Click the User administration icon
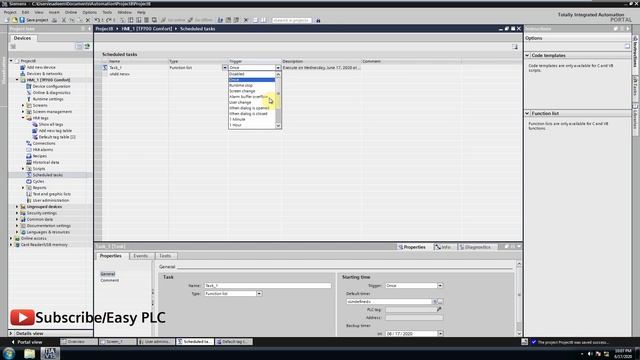 [x=29, y=200]
